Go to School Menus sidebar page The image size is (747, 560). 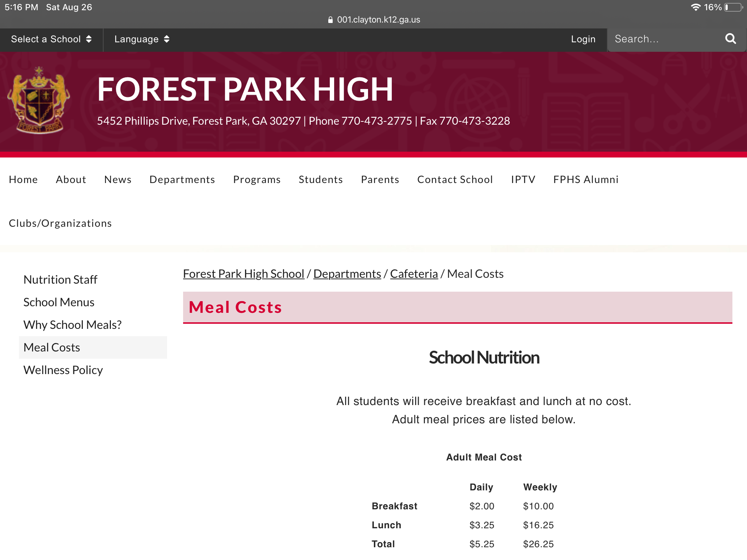(59, 302)
